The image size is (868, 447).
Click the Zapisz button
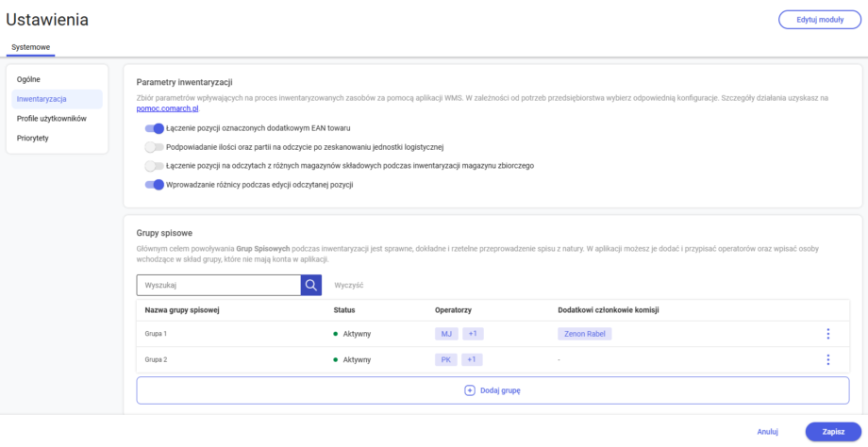click(x=832, y=431)
